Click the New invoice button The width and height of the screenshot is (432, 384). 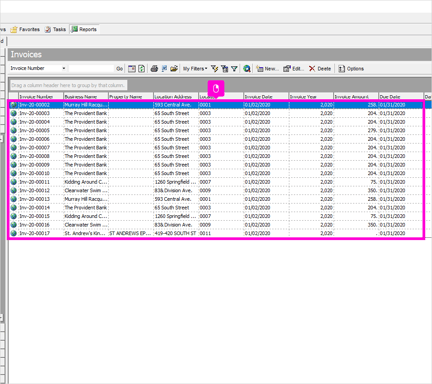coord(267,69)
